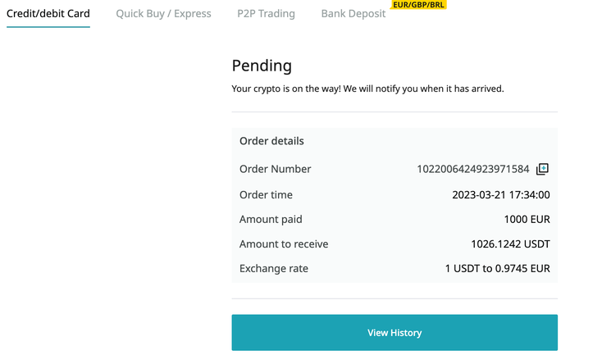
Task: Copy the order number with the copy icon
Action: (542, 169)
